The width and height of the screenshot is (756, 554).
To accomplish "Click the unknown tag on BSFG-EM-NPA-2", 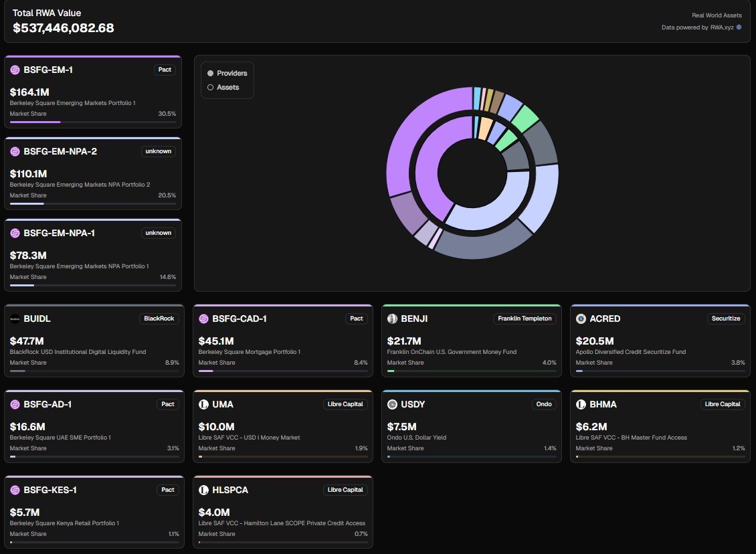I will [158, 151].
